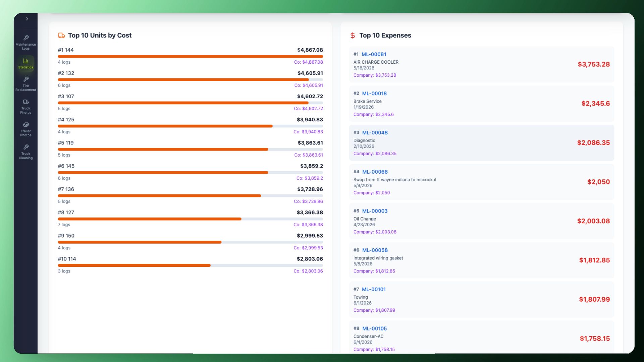This screenshot has height=362, width=644.
Task: Click the truck icon beside Top 10 Units by Cost
Action: (61, 35)
